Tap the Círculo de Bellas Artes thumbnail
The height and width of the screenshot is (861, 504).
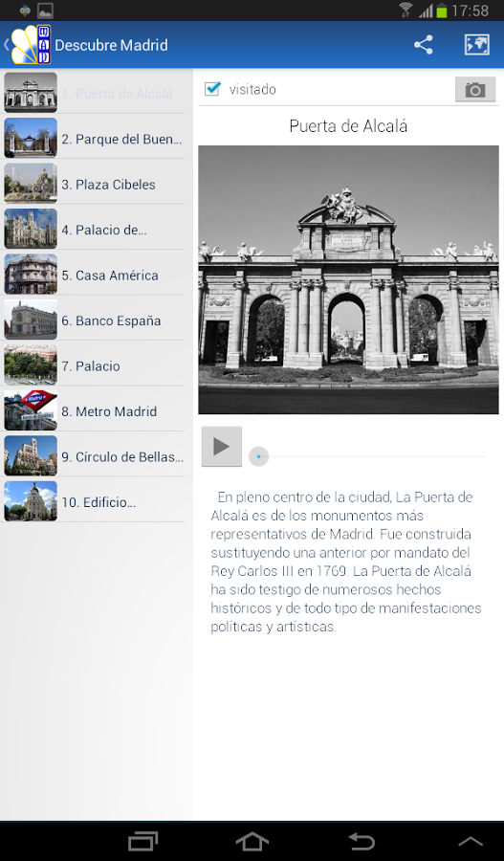(31, 455)
